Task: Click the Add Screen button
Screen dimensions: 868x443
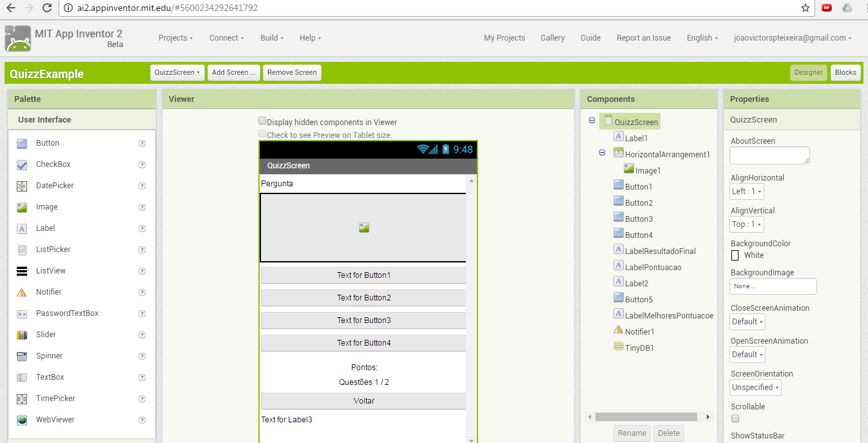Action: 234,72
